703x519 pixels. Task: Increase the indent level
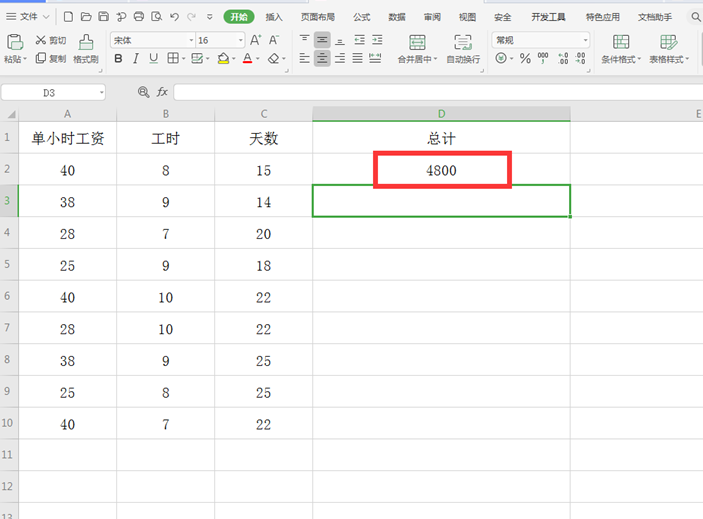377,40
